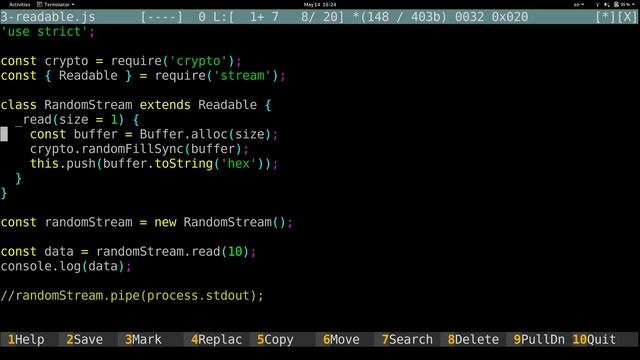Click the this.push(buffer.toString('hex')) line
The height and width of the screenshot is (360, 640).
[x=154, y=164]
